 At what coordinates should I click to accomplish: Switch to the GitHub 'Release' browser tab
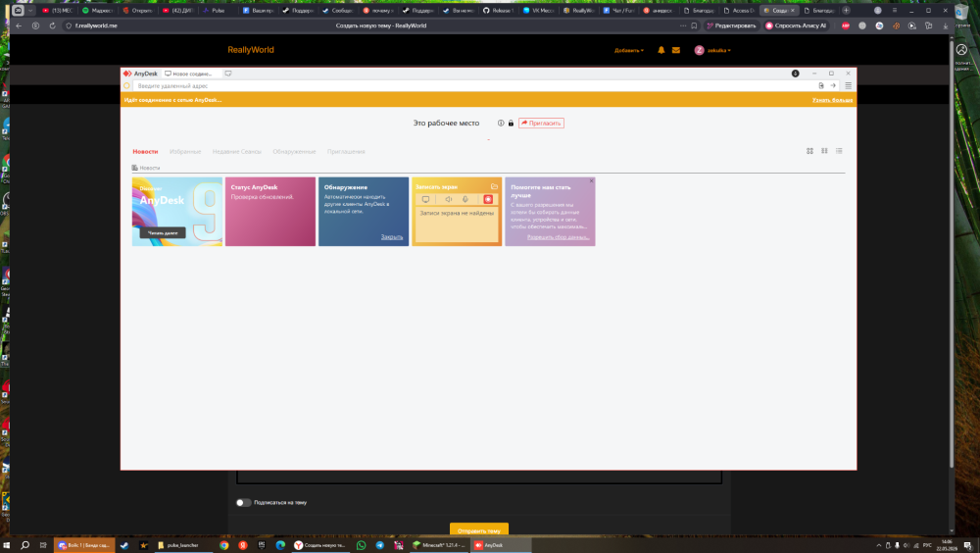[x=498, y=10]
